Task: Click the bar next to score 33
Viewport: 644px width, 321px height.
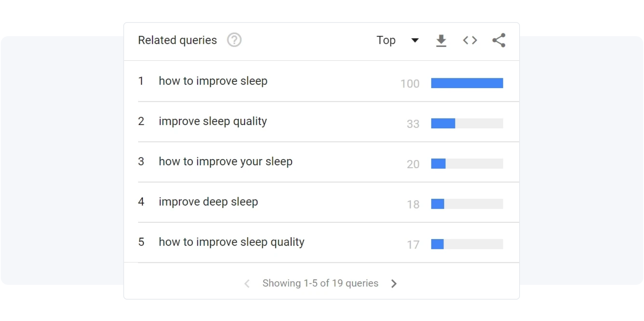Action: click(x=467, y=123)
